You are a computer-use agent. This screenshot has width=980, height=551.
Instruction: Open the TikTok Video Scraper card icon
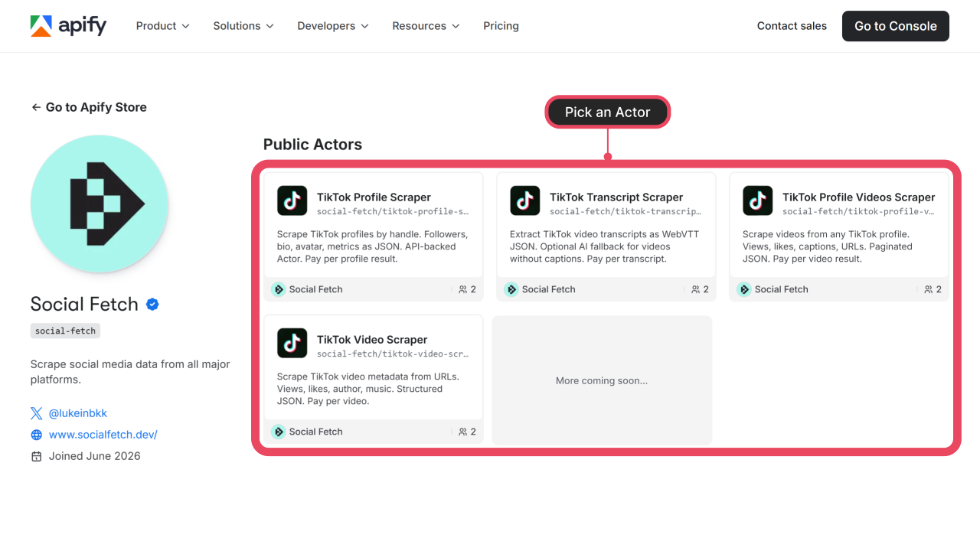292,343
